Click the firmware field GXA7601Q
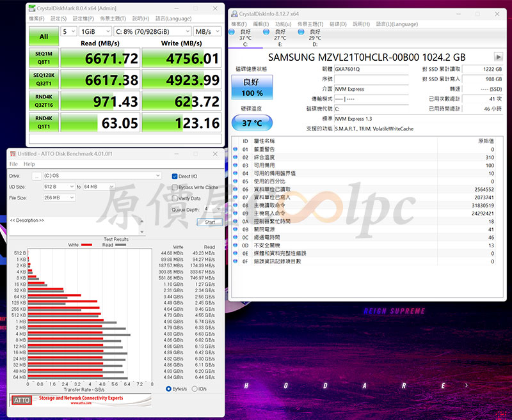512x420 pixels. click(371, 69)
